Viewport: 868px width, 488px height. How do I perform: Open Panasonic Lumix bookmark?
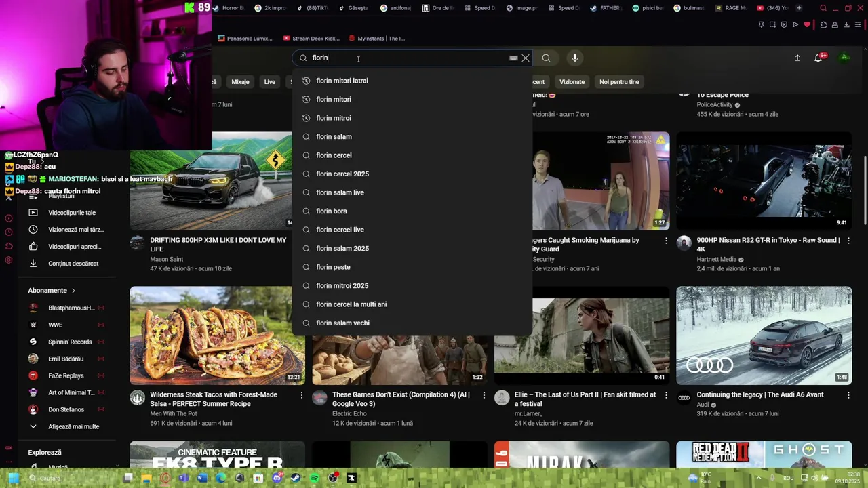click(245, 39)
